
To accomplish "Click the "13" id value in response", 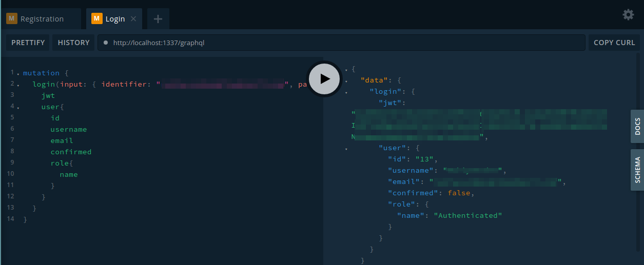I will point(424,159).
